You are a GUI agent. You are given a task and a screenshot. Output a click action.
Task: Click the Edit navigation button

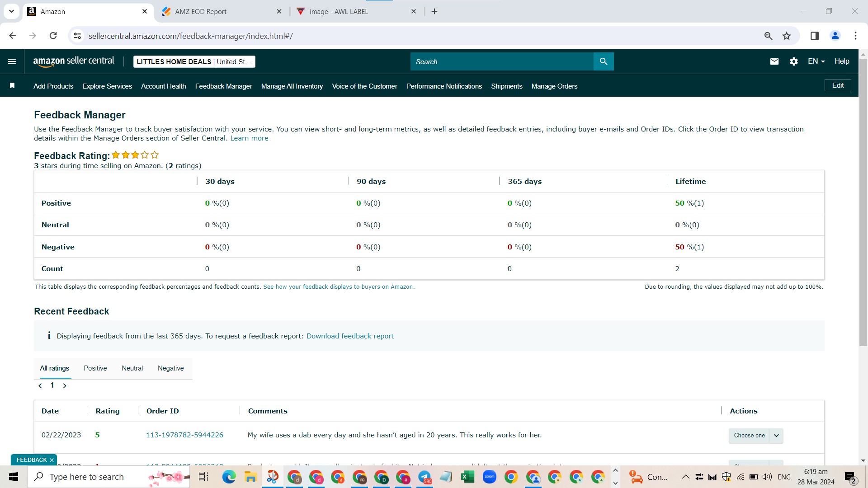click(x=838, y=85)
